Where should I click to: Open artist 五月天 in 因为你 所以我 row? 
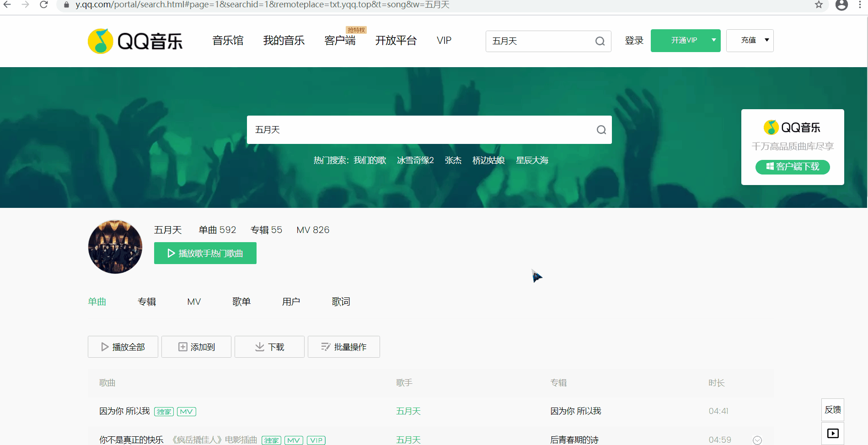tap(408, 411)
